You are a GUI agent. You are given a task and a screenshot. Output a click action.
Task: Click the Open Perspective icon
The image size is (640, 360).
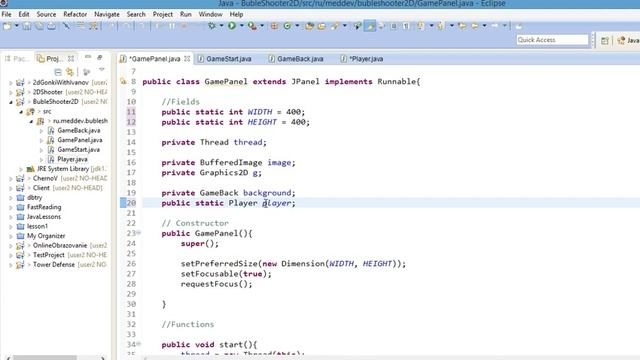(604, 40)
